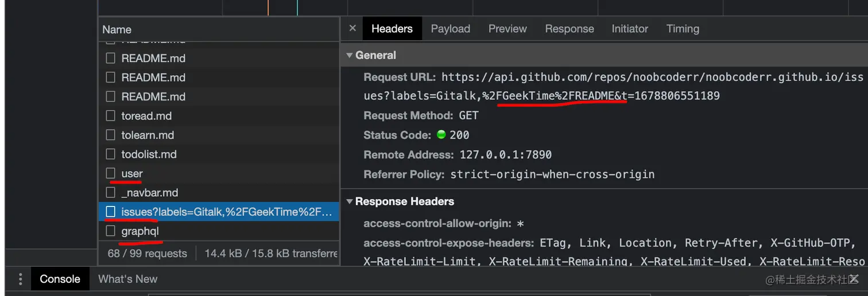The image size is (868, 296).
Task: Click the file icon beside user request
Action: [111, 173]
